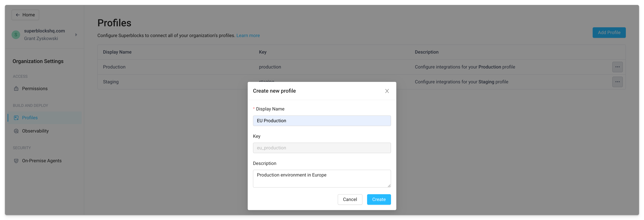Click the Display Name column header
The image size is (644, 220).
click(117, 52)
